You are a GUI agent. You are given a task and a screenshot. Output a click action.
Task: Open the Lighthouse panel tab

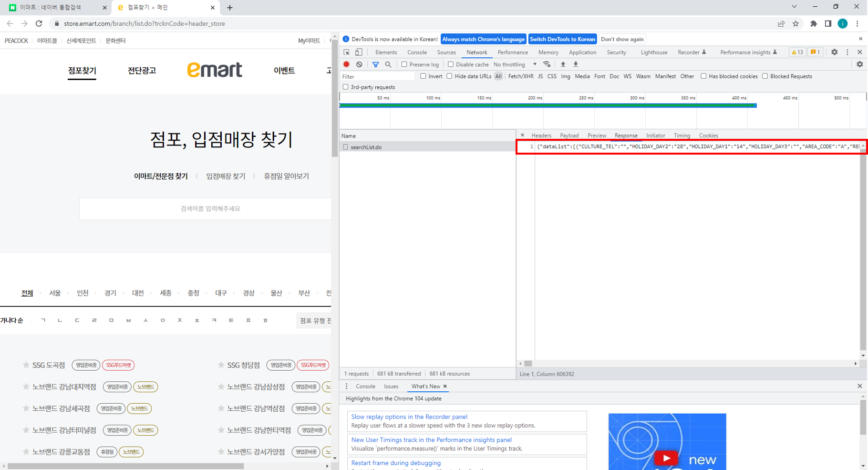pos(654,52)
